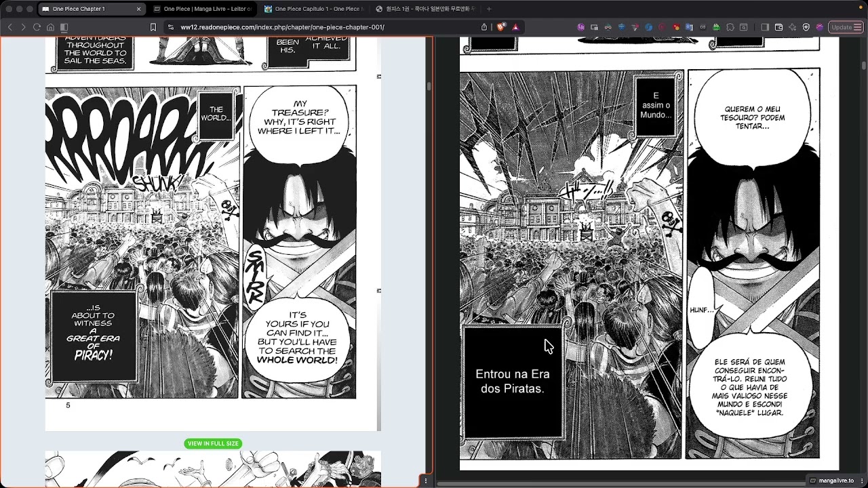Close the One Piece Chapter 1 tab
This screenshot has height=488, width=868.
(138, 9)
